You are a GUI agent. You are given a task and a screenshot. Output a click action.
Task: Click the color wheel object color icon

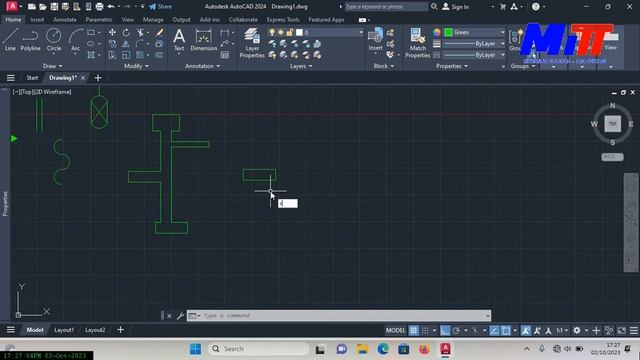click(x=437, y=32)
